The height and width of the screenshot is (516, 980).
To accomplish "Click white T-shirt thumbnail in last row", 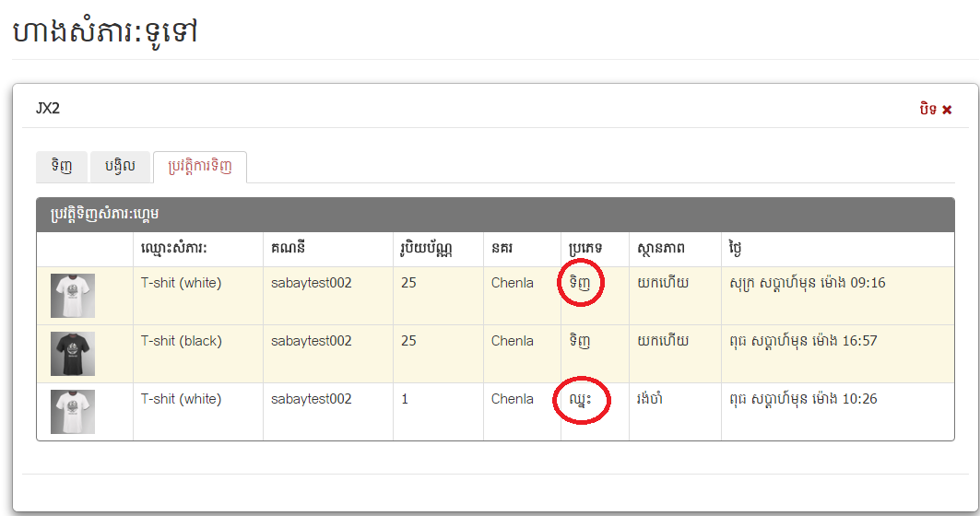I will point(72,412).
